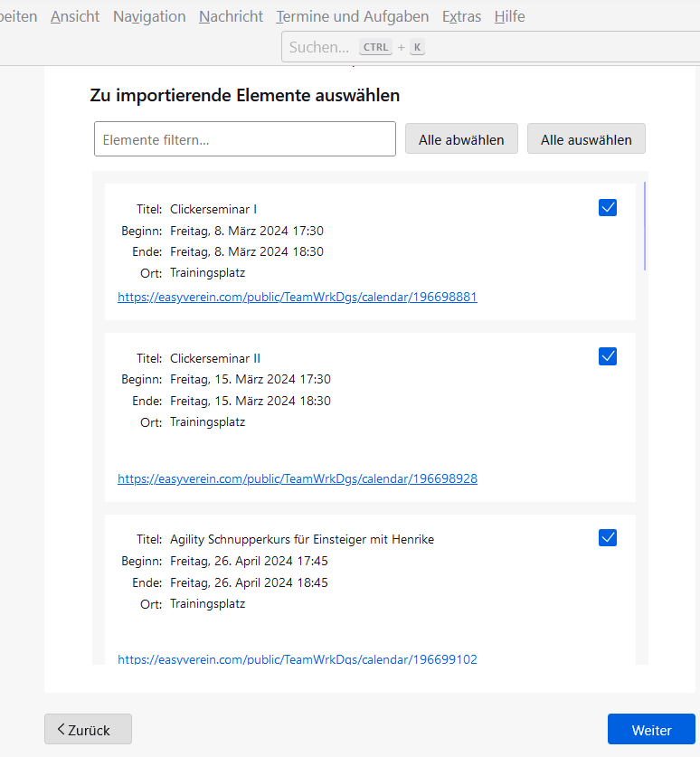700x757 pixels.
Task: Open the Navigation menu
Action: coord(149,16)
